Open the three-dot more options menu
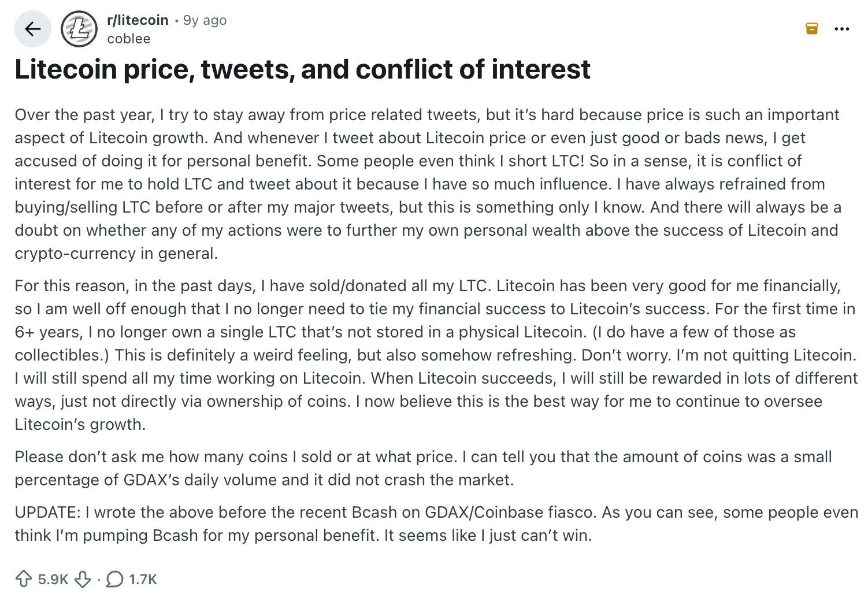Image resolution: width=868 pixels, height=609 pixels. (x=842, y=29)
